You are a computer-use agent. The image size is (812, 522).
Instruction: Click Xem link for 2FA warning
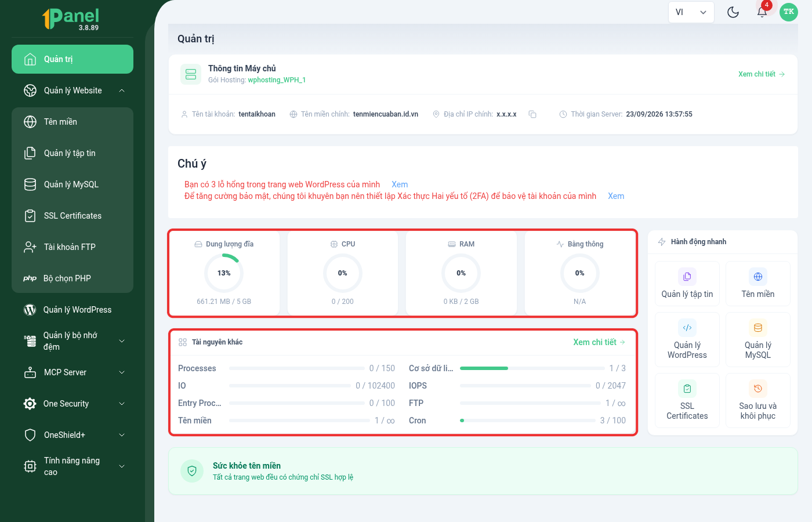point(616,196)
